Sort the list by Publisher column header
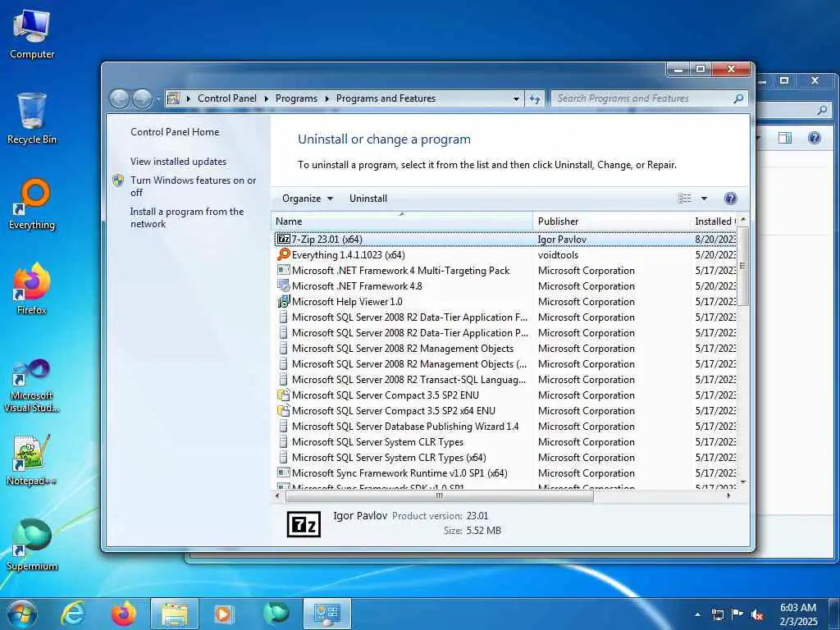Screen dimensions: 840x630 (x=612, y=221)
